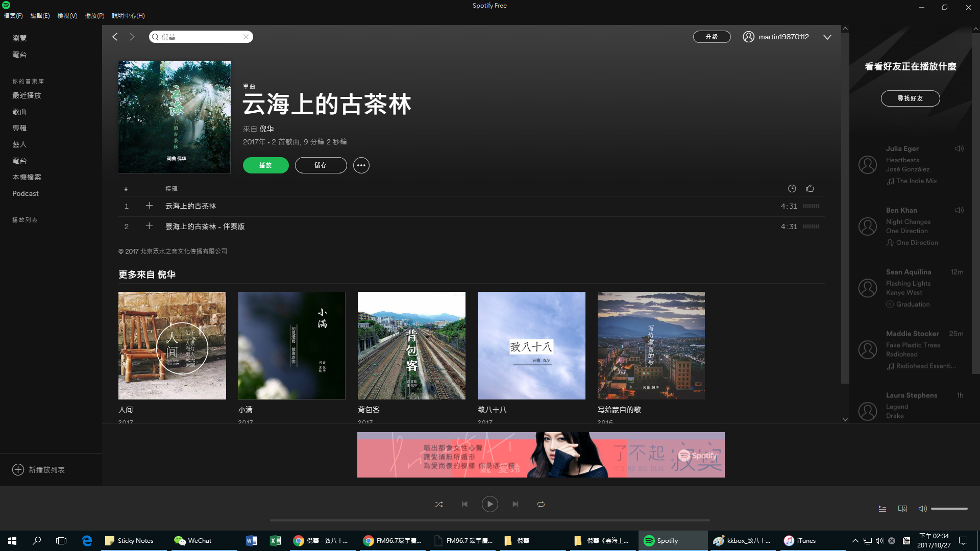Open the 人间 album thumbnail
The height and width of the screenshot is (551, 980).
pyautogui.click(x=172, y=345)
